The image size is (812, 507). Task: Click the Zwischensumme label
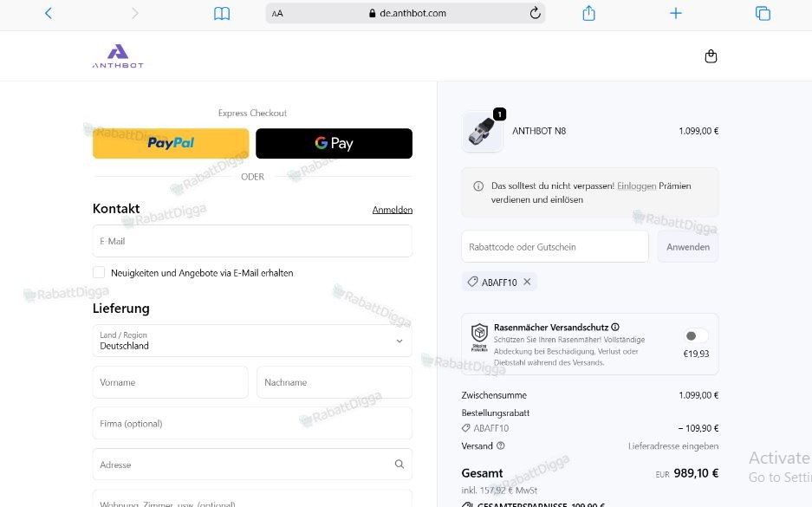coord(494,395)
